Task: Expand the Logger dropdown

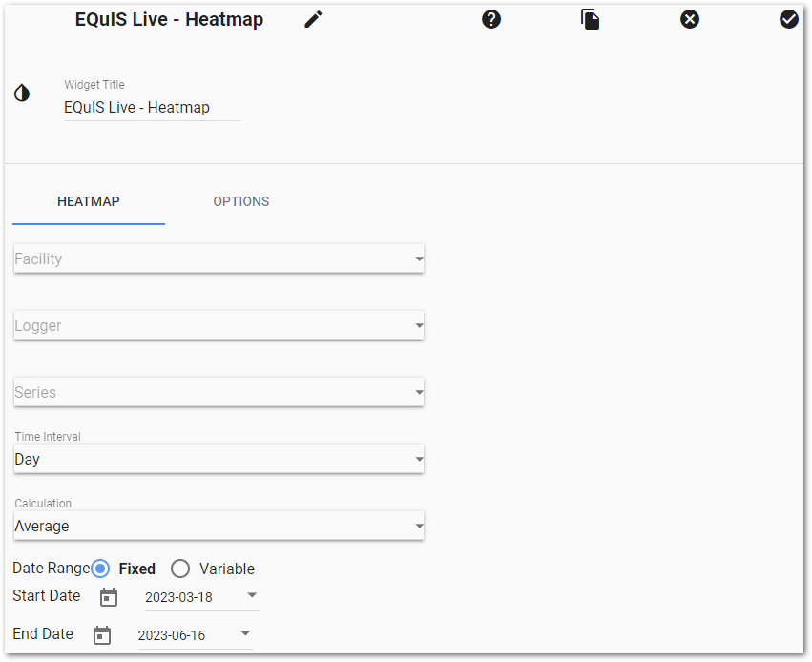Action: pyautogui.click(x=219, y=325)
